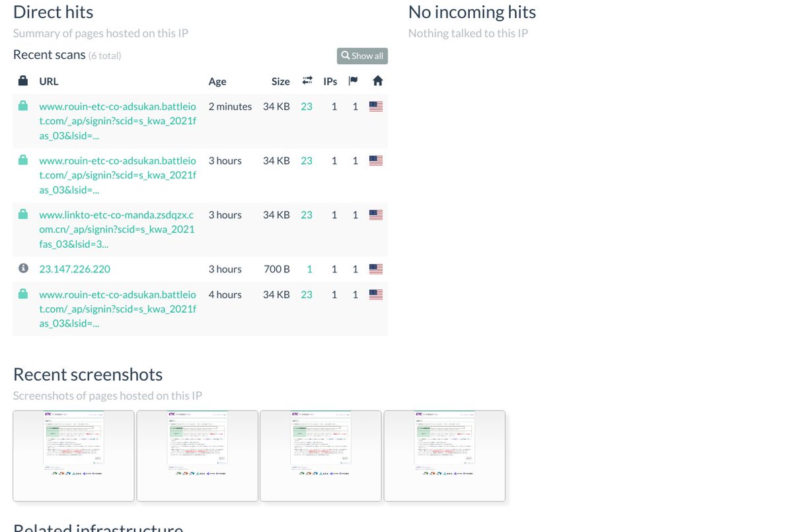The height and width of the screenshot is (532, 793).
Task: Click lock icon beside linkto-etc-co-manda URL
Action: 23,214
